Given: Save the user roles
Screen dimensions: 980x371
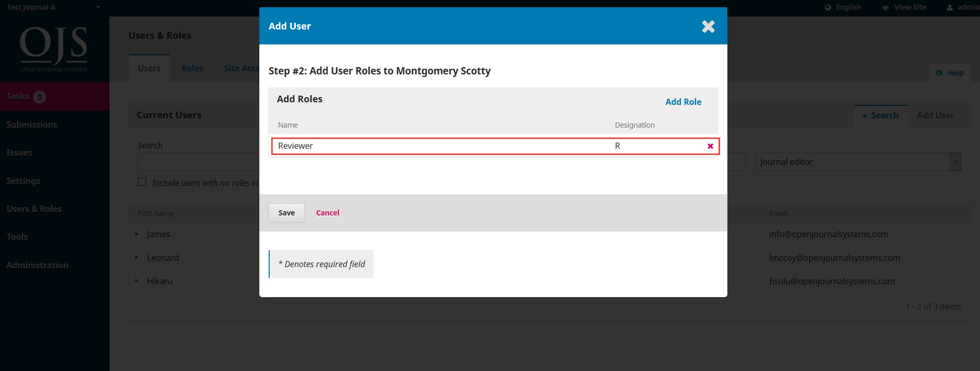Looking at the screenshot, I should point(287,213).
